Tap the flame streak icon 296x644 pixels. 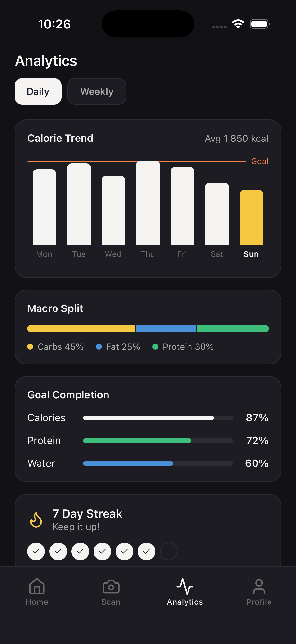pos(36,520)
